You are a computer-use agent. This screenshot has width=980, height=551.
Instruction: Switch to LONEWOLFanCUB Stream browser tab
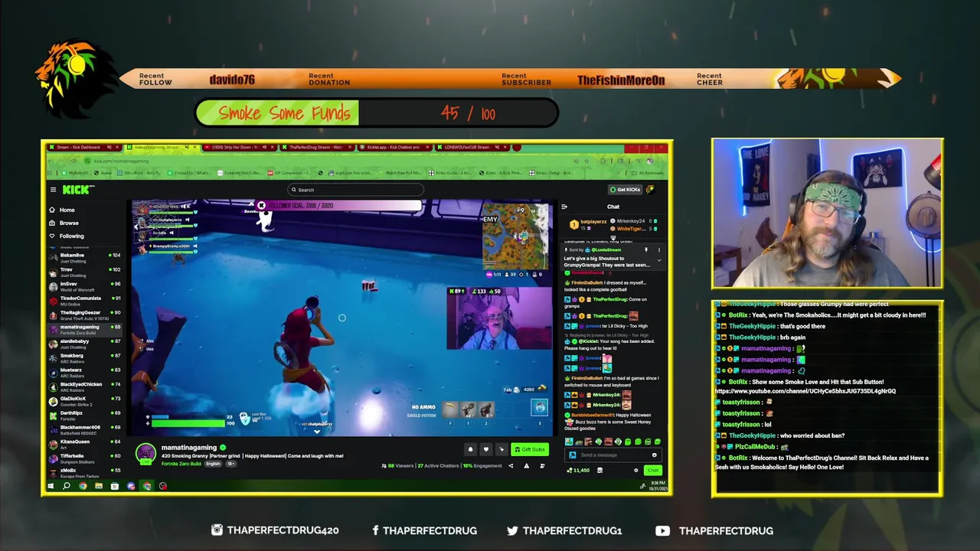click(472, 147)
